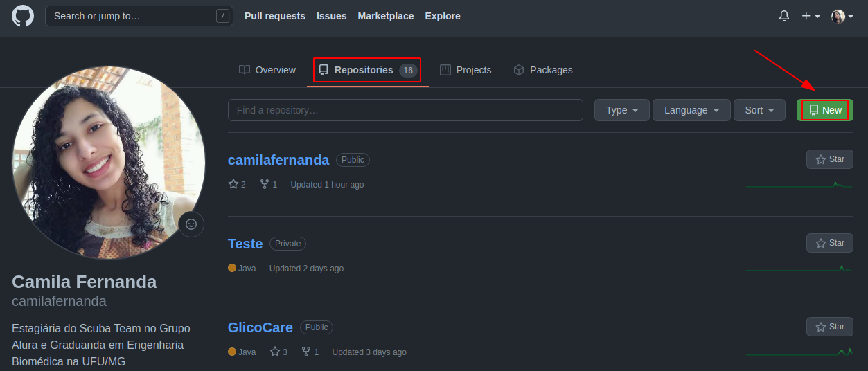Open the Teste repository link
This screenshot has width=868, height=371.
245,244
